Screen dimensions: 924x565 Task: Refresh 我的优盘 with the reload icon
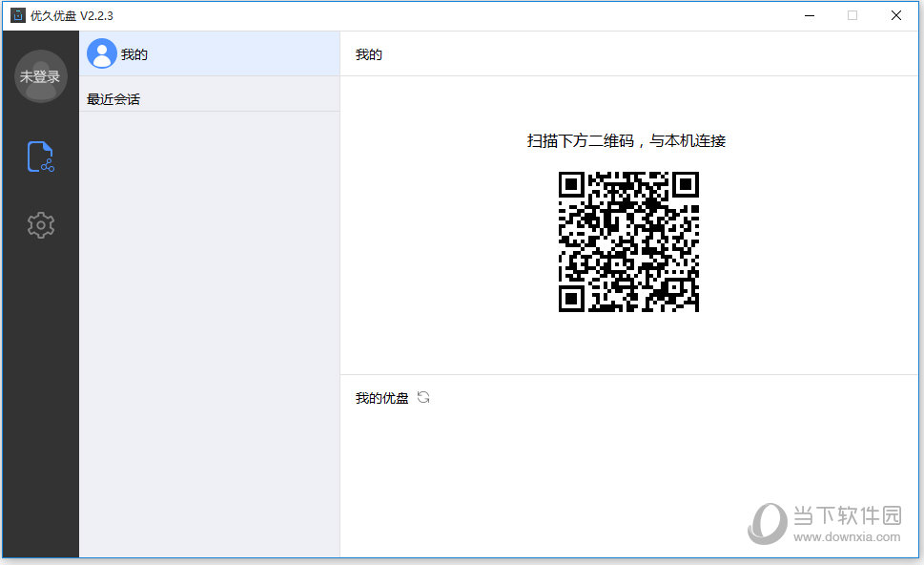coord(423,398)
